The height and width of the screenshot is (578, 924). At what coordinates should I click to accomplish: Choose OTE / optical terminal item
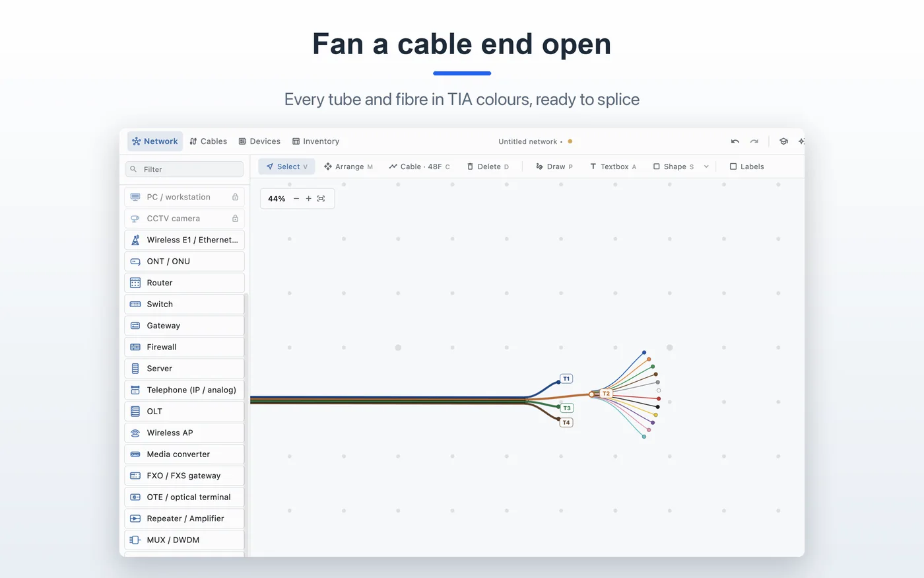[184, 497]
